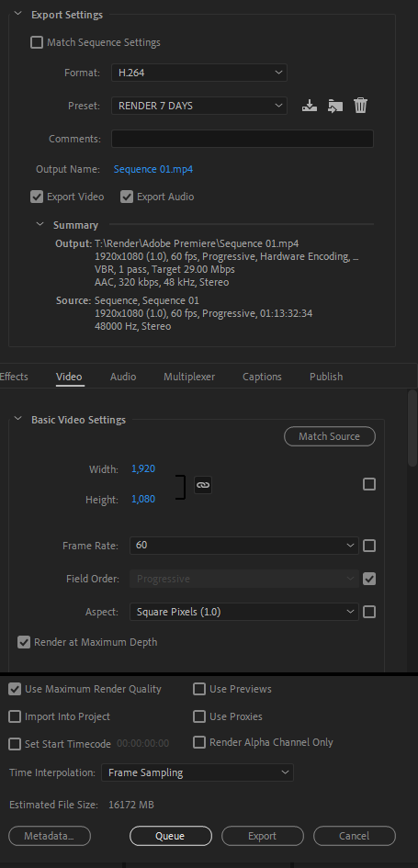418x868 pixels.
Task: Click the Sequence 01.mp4 output name link
Action: click(x=153, y=169)
